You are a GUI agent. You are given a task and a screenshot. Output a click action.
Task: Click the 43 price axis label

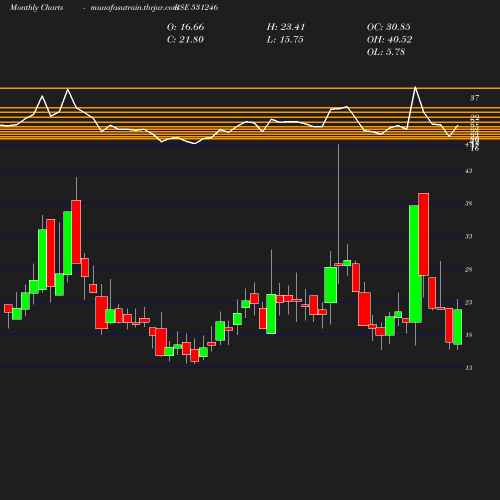point(469,171)
